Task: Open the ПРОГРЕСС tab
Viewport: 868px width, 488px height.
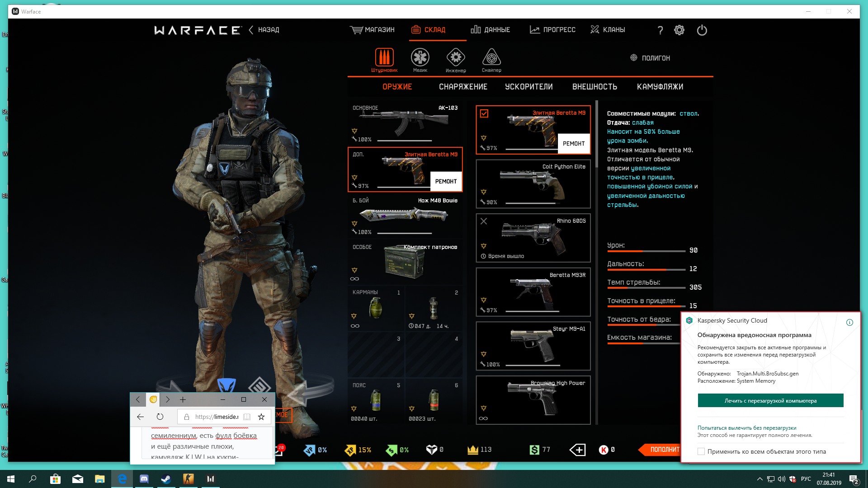Action: click(552, 30)
